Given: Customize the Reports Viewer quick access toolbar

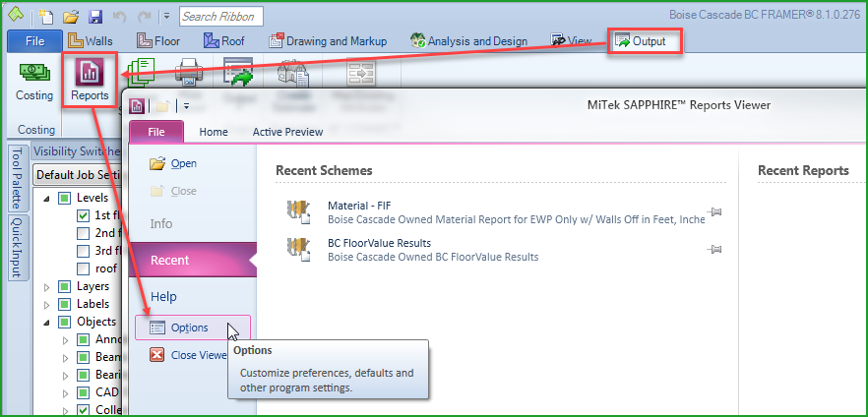Looking at the screenshot, I should pos(186,105).
